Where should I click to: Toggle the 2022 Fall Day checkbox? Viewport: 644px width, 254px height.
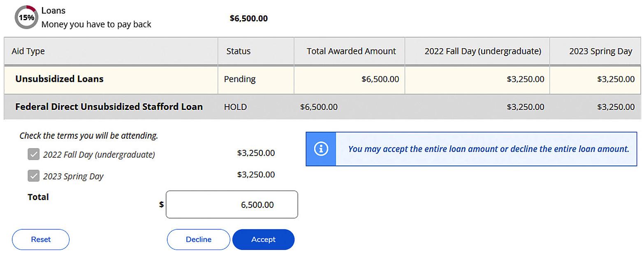34,154
